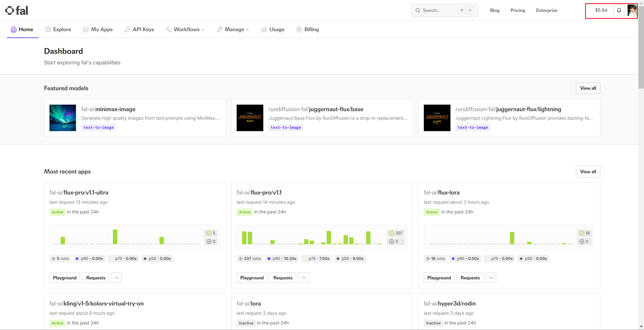This screenshot has height=330, width=644.
Task: Click the search magnifier icon
Action: tap(418, 10)
